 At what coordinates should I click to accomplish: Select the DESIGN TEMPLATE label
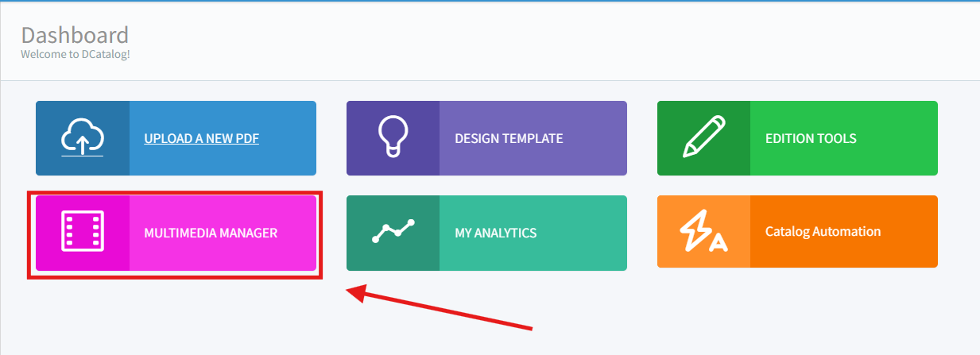(x=509, y=138)
